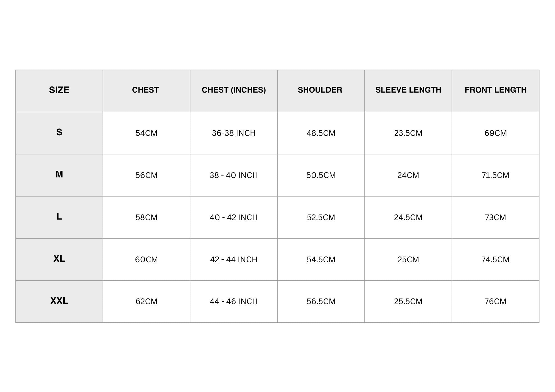Select the M size row label
555x392 pixels.
tap(59, 174)
